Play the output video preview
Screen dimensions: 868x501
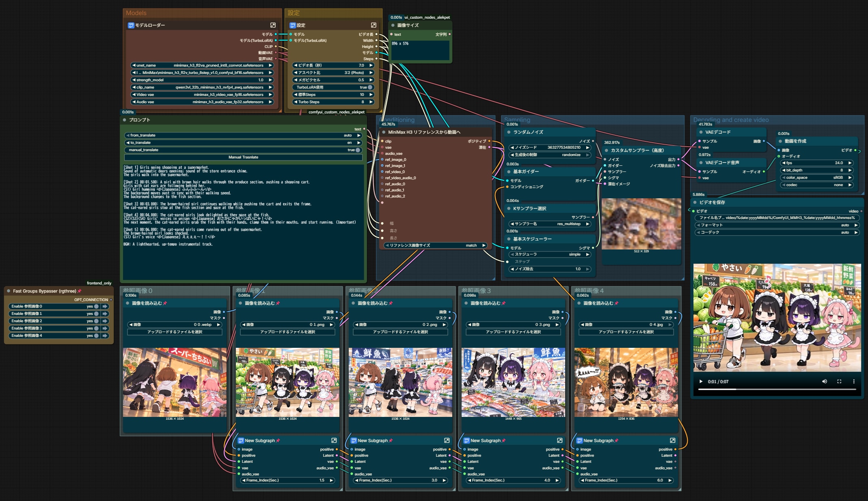pos(701,382)
